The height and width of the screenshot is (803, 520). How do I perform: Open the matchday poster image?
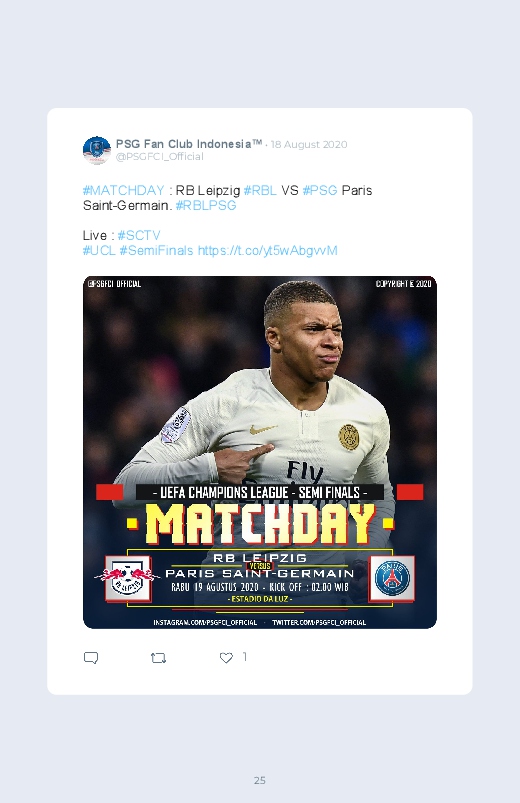tap(260, 452)
